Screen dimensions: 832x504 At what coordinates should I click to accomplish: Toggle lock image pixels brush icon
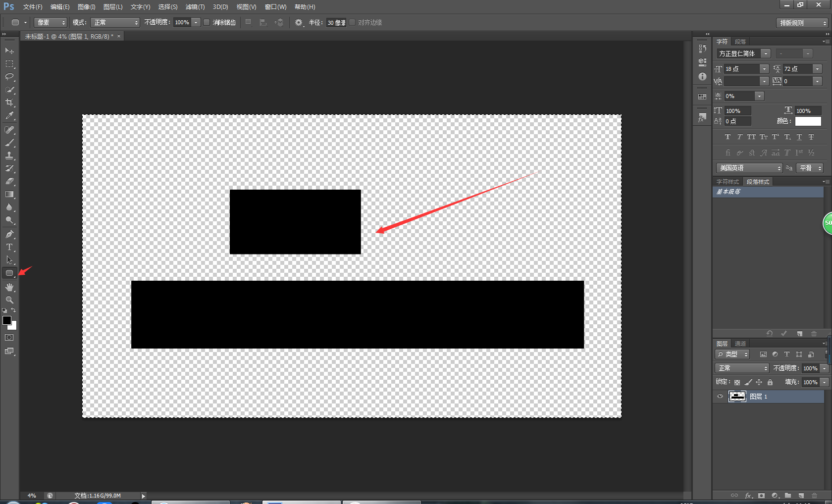pyautogui.click(x=748, y=382)
